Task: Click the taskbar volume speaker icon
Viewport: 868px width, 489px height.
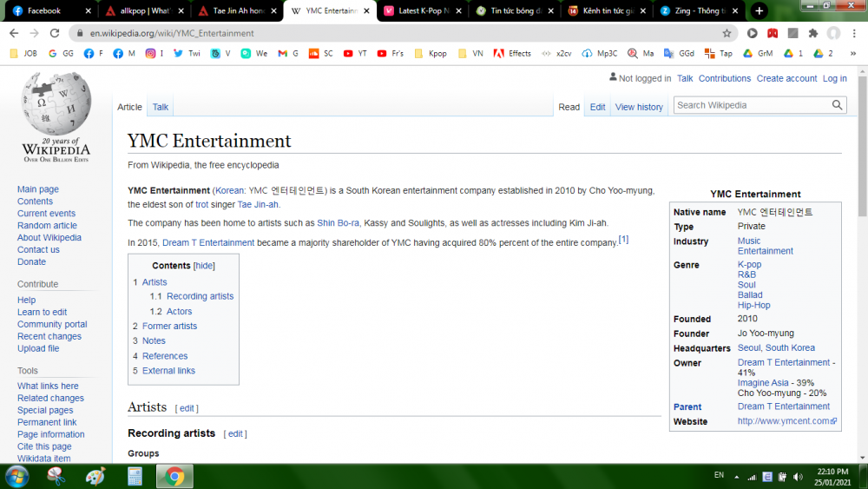Action: click(x=798, y=477)
